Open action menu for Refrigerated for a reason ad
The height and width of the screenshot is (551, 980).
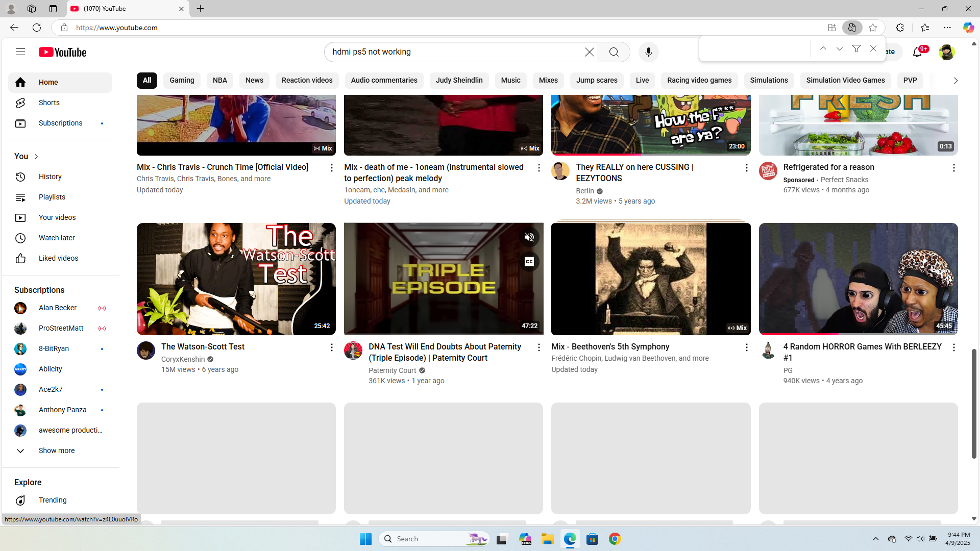coord(953,168)
